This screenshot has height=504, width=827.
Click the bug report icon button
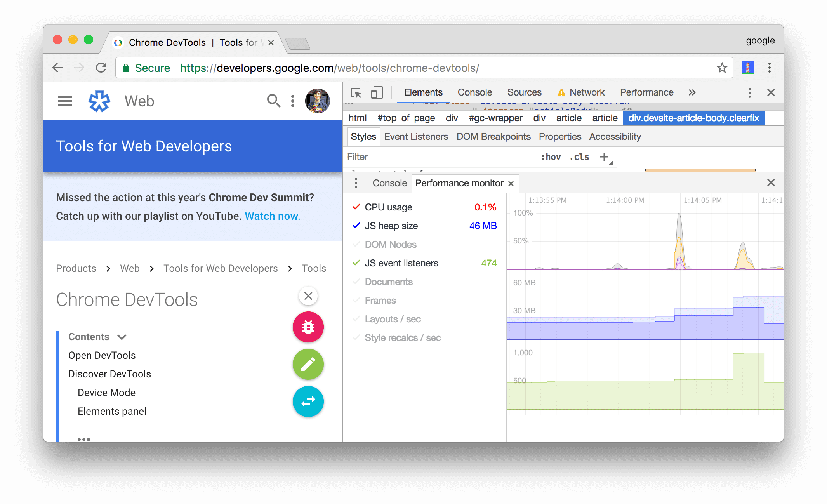tap(308, 327)
